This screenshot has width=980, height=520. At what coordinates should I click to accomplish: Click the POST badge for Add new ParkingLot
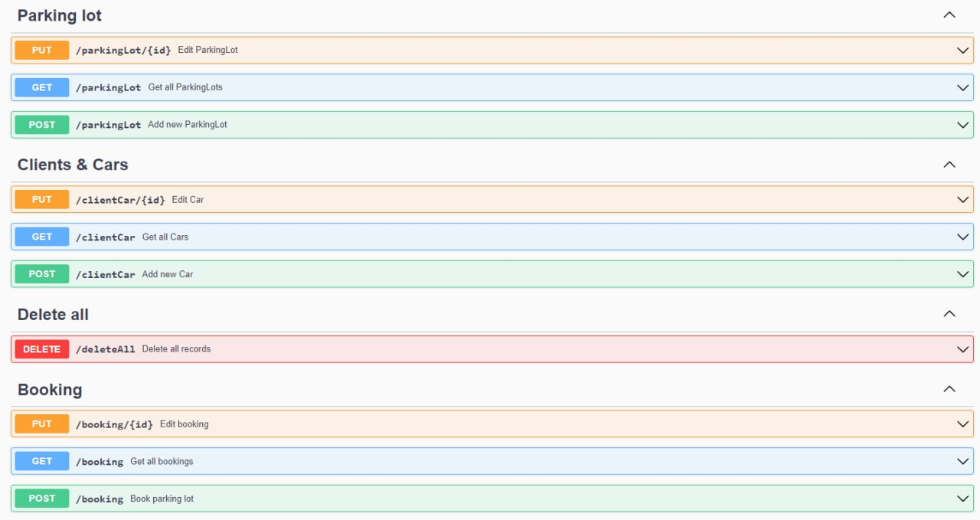[x=42, y=124]
